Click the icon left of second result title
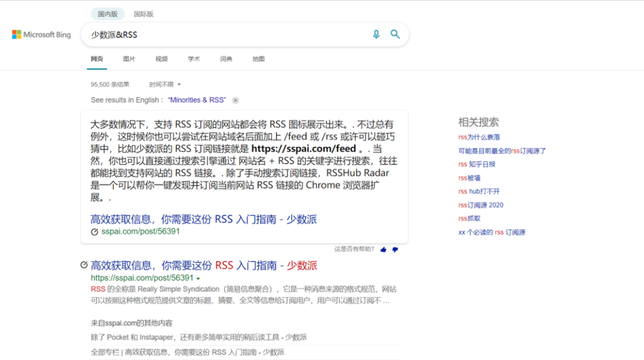Viewport: 644px width, 360px height. (x=84, y=265)
